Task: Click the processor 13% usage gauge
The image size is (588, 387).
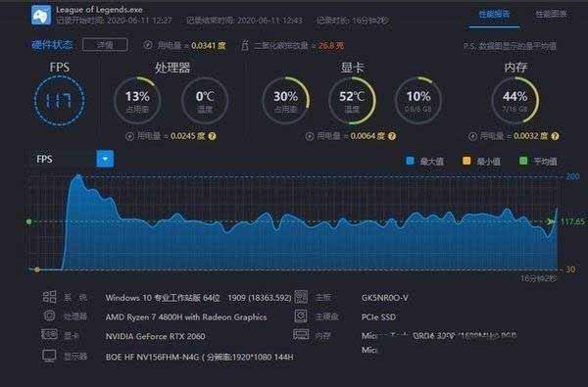Action: pyautogui.click(x=137, y=101)
